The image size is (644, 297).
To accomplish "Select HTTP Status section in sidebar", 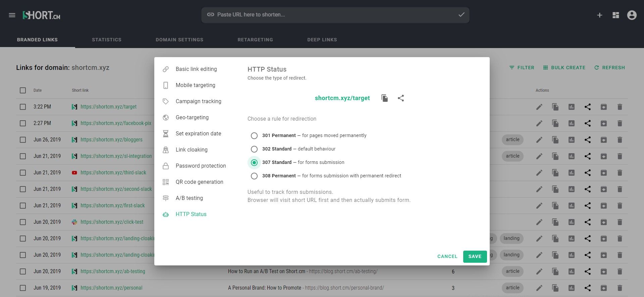I will (191, 214).
